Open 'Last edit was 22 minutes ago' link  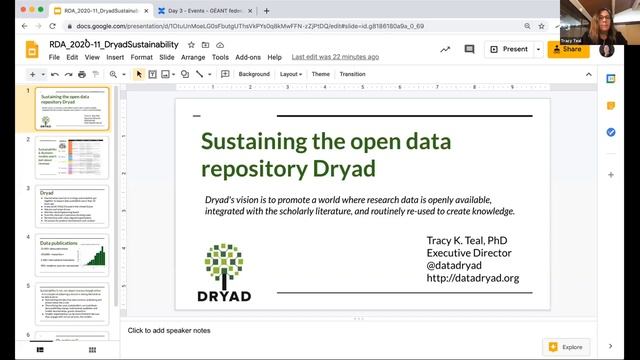pos(336,57)
